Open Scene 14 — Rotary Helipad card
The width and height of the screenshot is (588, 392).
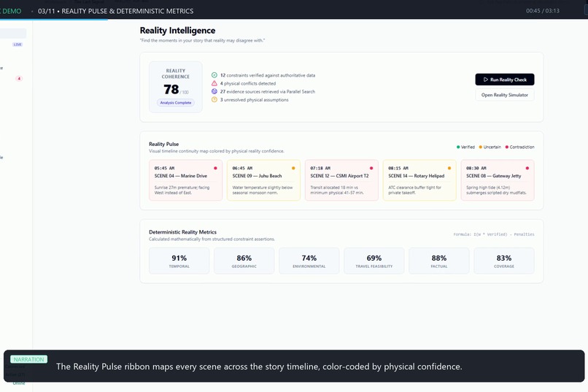(419, 180)
